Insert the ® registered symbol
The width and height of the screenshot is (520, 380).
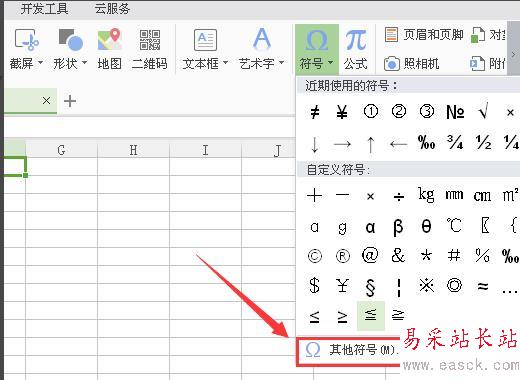pos(343,256)
